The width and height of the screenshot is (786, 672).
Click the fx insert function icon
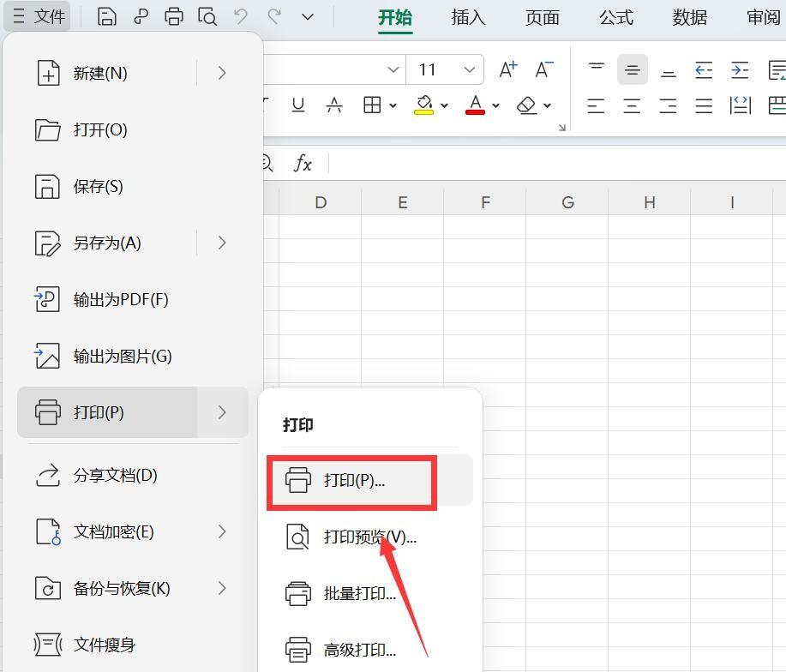pos(303,164)
